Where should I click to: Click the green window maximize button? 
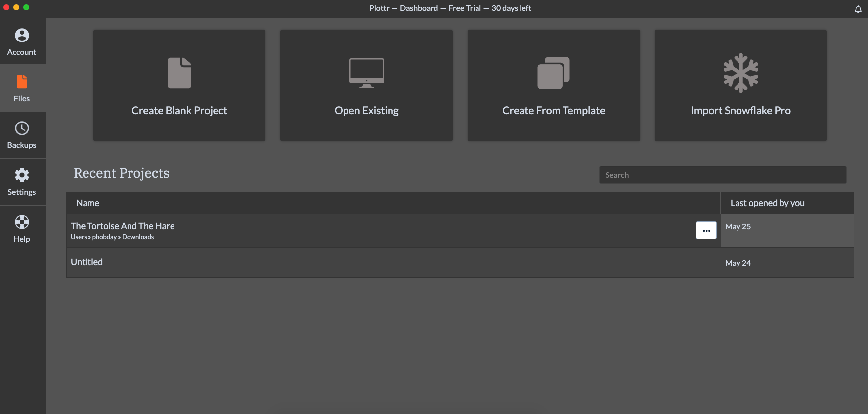click(26, 7)
